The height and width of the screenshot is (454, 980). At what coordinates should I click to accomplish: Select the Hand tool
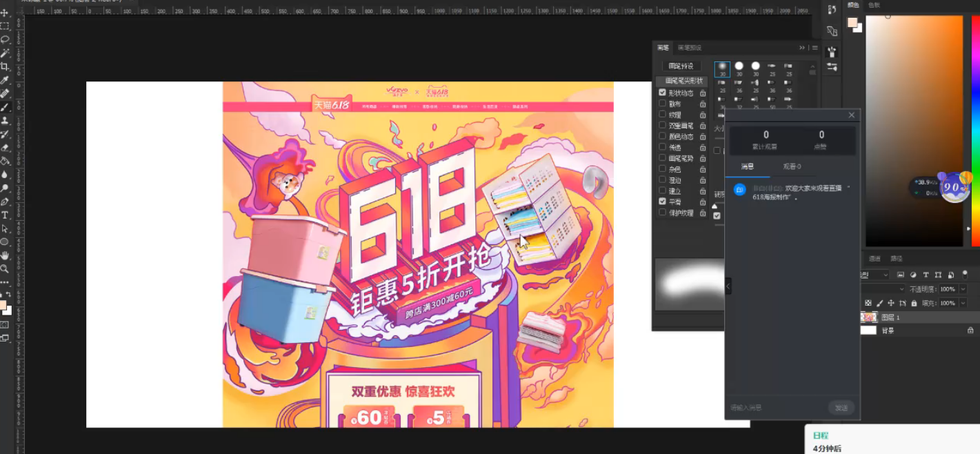5,255
